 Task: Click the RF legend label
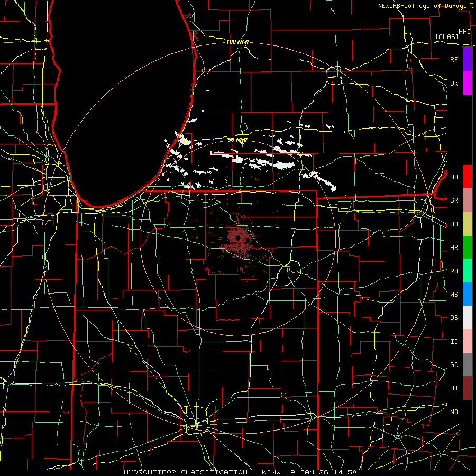(454, 59)
